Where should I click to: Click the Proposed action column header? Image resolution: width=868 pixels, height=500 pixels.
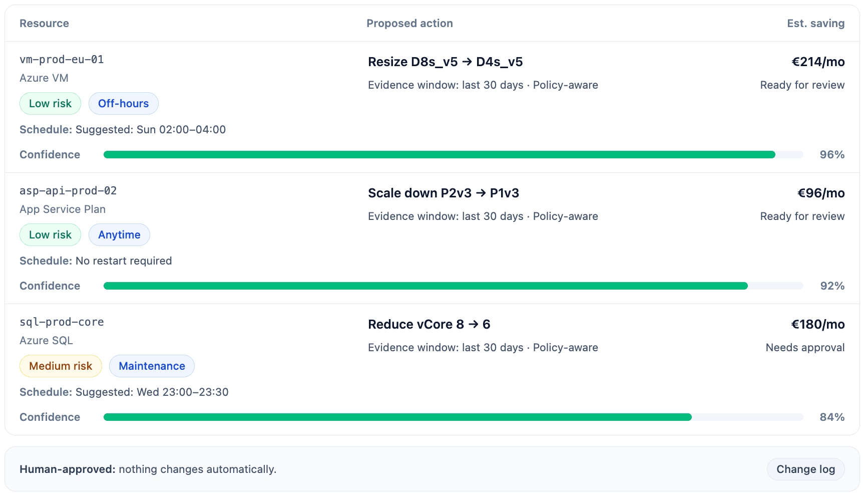click(409, 23)
